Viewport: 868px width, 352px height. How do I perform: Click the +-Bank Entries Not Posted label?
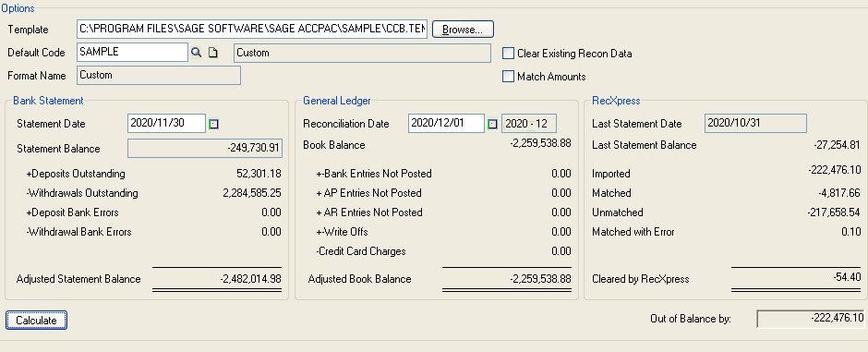coord(374,174)
